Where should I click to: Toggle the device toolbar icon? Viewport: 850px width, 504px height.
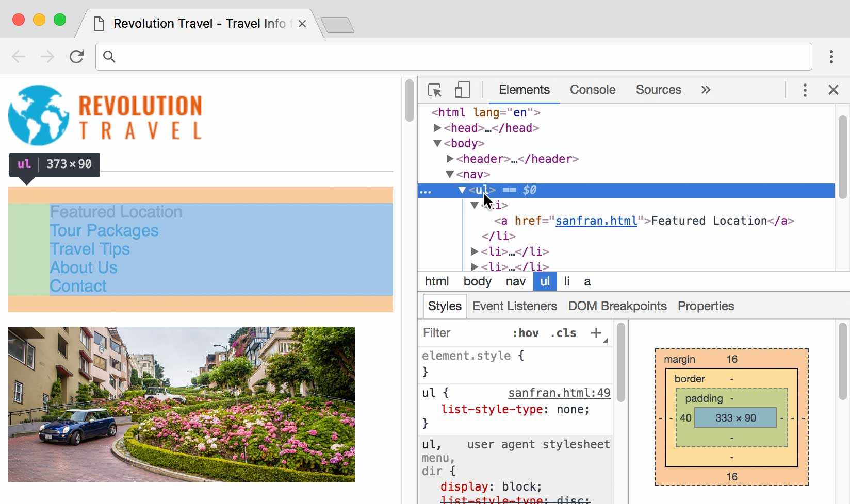(462, 90)
